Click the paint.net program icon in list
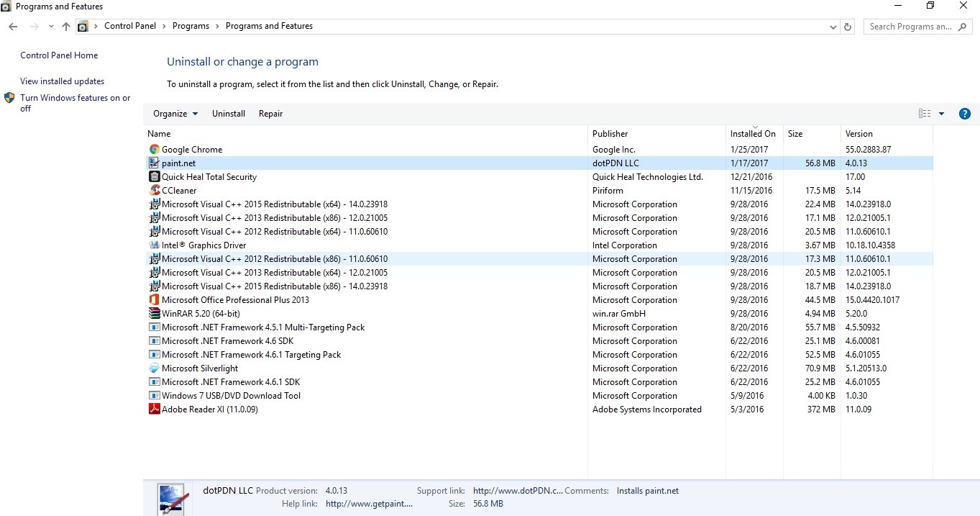The height and width of the screenshot is (516, 980). 154,163
